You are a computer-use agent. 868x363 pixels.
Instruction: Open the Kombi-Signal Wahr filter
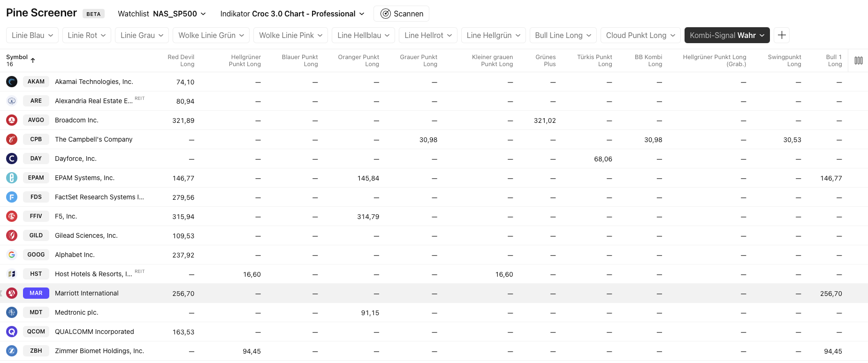click(727, 35)
